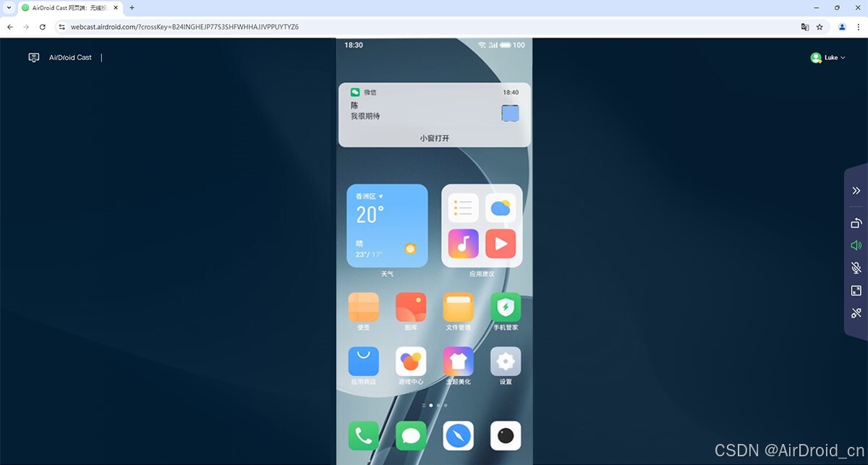
Task: Open the Luke account dropdown
Action: [x=828, y=58]
